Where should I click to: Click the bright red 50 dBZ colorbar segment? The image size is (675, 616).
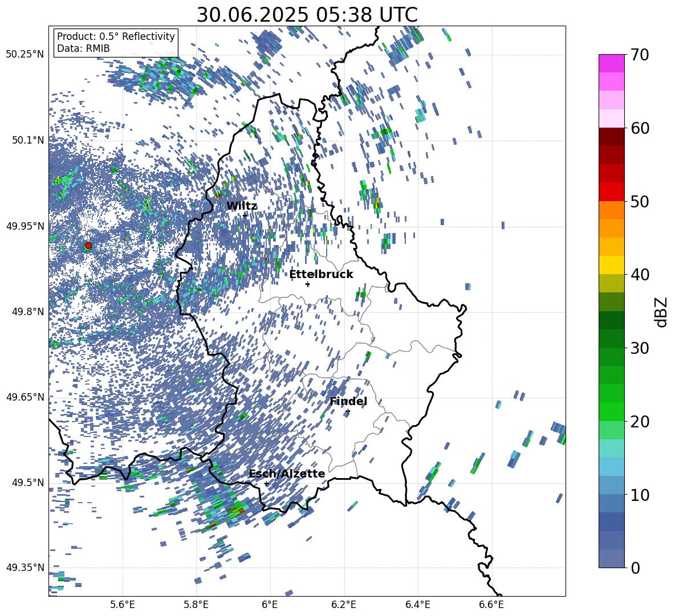(x=611, y=192)
